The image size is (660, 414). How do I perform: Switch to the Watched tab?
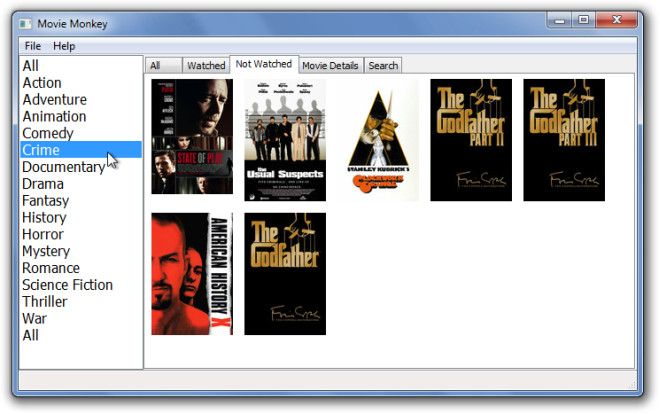pos(206,66)
